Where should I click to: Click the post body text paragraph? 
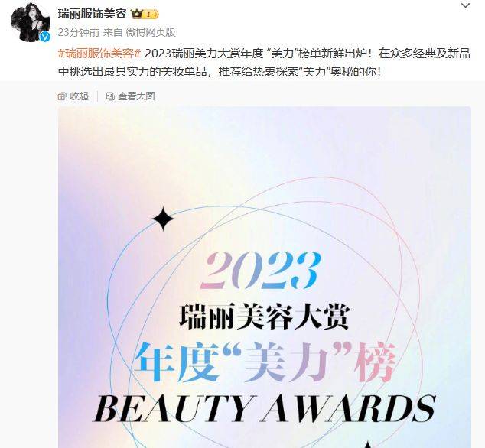[265, 63]
